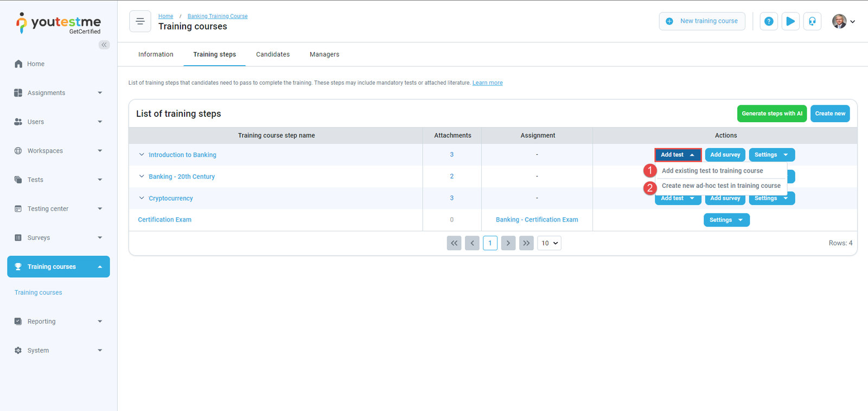Click Add survey for Introduction to Banking
Viewport: 868px width, 411px height.
[725, 155]
